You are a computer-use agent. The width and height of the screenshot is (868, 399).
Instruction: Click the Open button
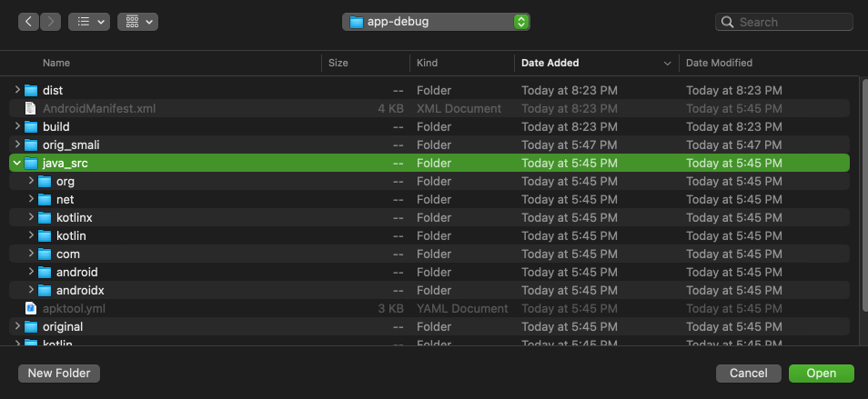822,374
